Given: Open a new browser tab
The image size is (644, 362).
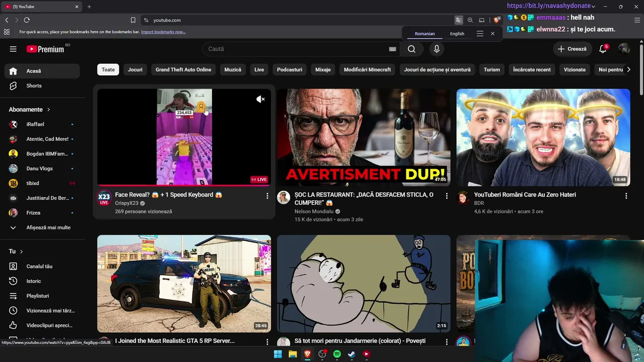Looking at the screenshot, I should tap(89, 7).
